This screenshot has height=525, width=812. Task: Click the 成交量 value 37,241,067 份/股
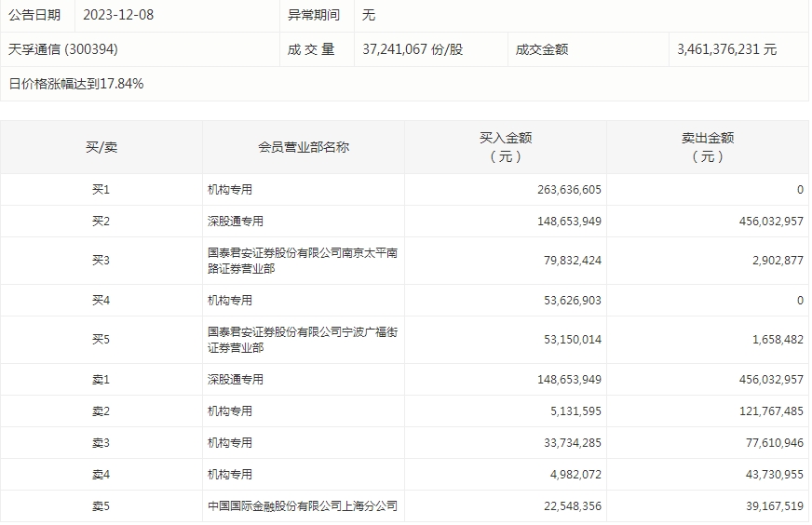[x=413, y=49]
